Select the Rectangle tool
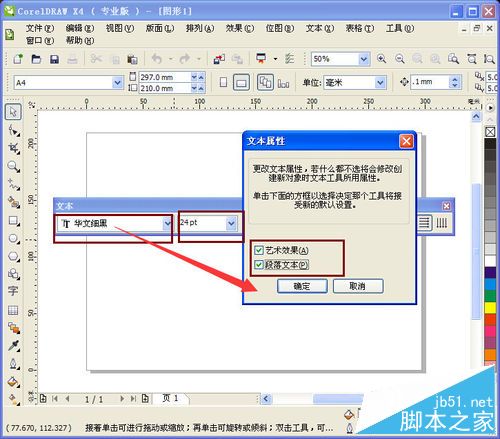 click(14, 220)
